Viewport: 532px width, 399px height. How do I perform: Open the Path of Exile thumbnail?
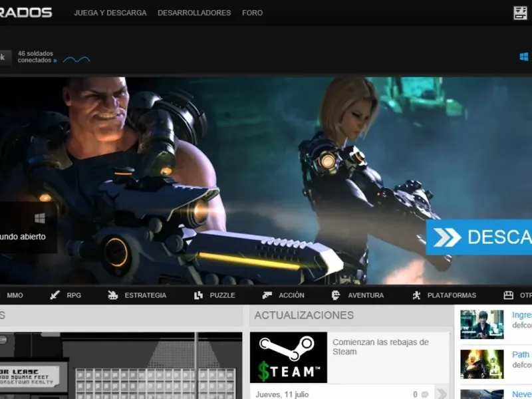point(481,364)
